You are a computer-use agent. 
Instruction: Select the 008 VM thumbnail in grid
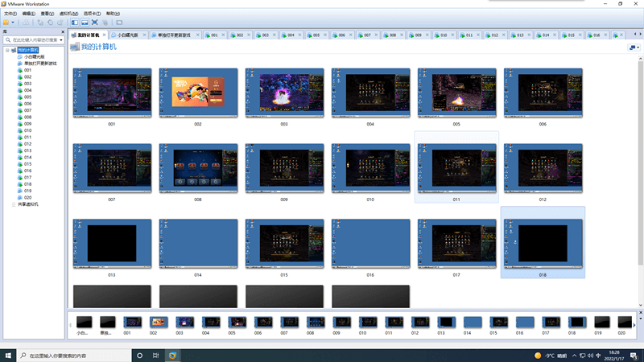[198, 168]
